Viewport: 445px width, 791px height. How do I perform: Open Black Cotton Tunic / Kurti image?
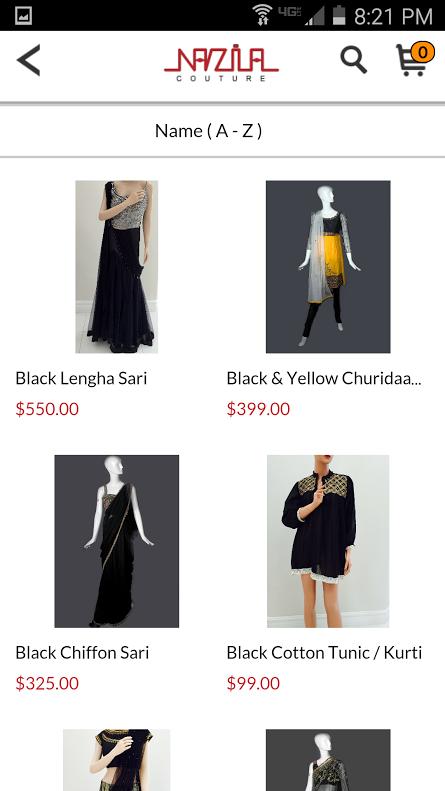pos(328,541)
